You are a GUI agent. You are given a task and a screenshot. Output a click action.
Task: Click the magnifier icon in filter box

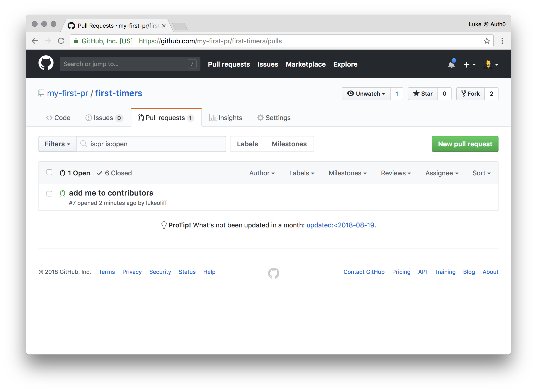(x=84, y=144)
